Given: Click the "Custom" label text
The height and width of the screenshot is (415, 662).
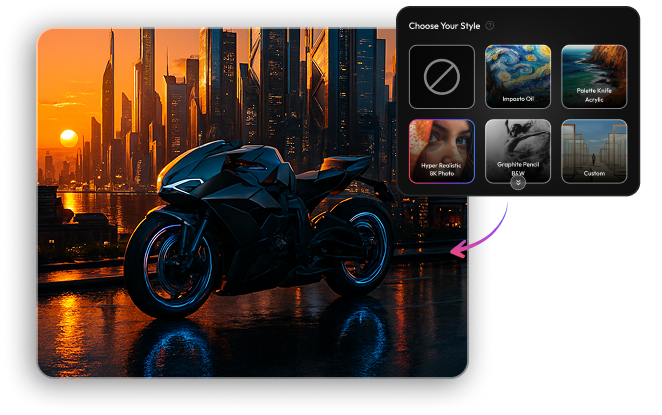Looking at the screenshot, I should tap(594, 173).
